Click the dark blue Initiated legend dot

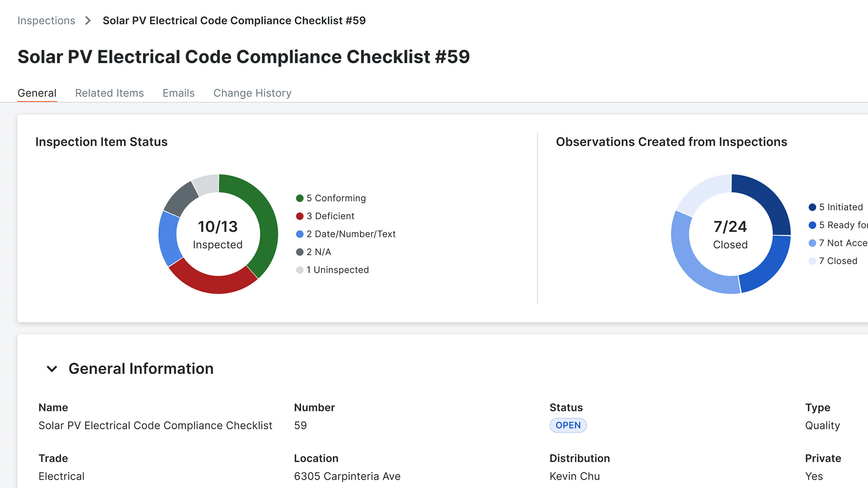(812, 207)
